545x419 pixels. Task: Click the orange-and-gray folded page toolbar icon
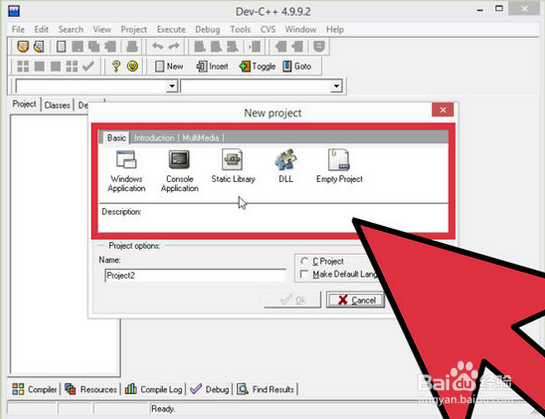[x=39, y=46]
